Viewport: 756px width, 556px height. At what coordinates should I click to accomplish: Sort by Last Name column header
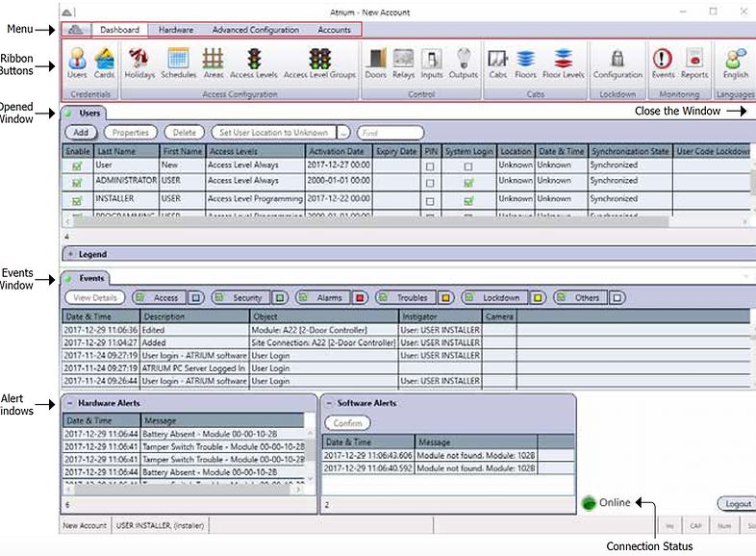[126, 151]
